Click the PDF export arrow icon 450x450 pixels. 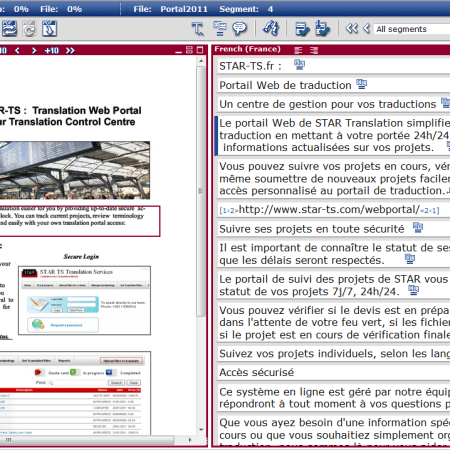click(x=49, y=29)
